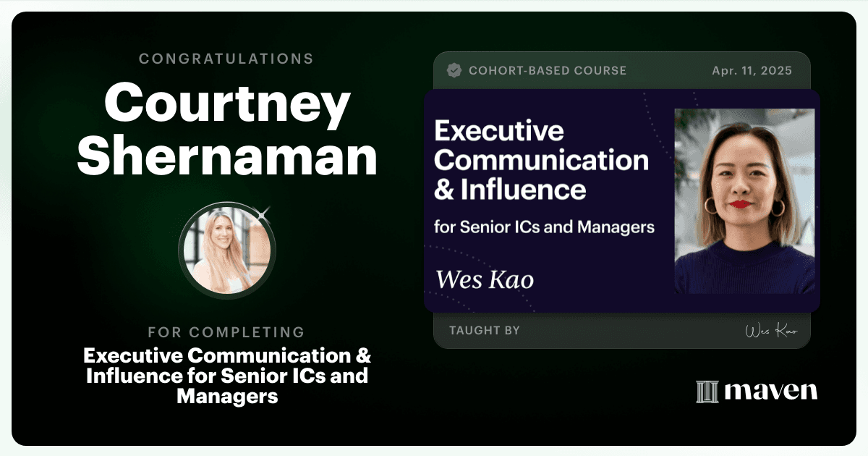The width and height of the screenshot is (868, 456).
Task: Click the Maven pillar logo icon
Action: click(707, 392)
